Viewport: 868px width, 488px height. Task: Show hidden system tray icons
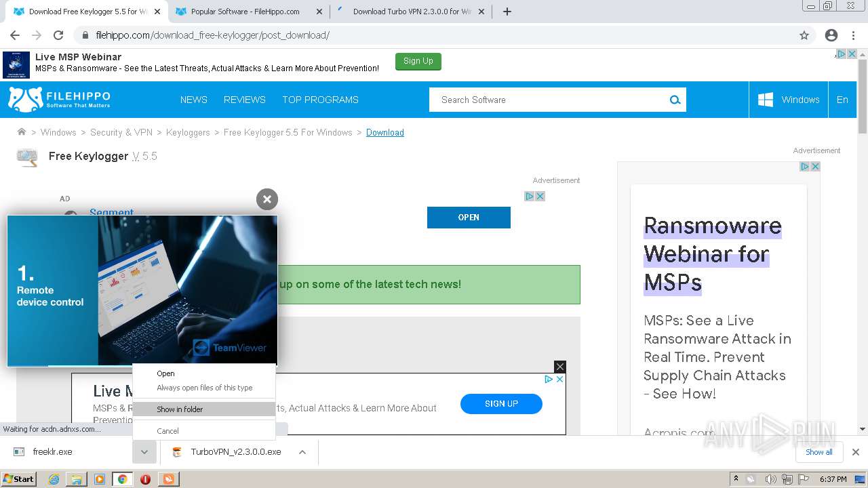[736, 479]
